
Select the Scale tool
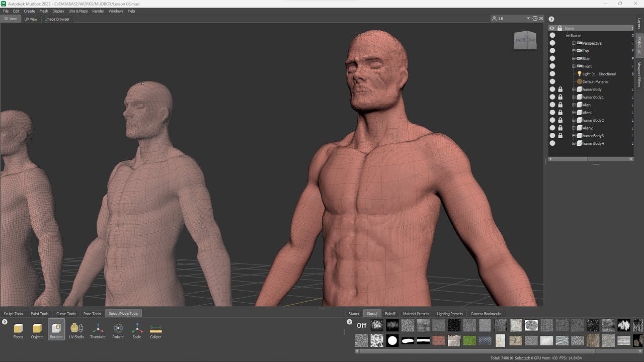click(137, 330)
